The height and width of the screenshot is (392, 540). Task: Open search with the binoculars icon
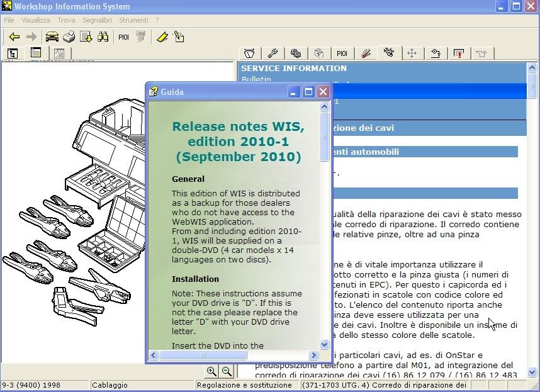pyautogui.click(x=103, y=37)
